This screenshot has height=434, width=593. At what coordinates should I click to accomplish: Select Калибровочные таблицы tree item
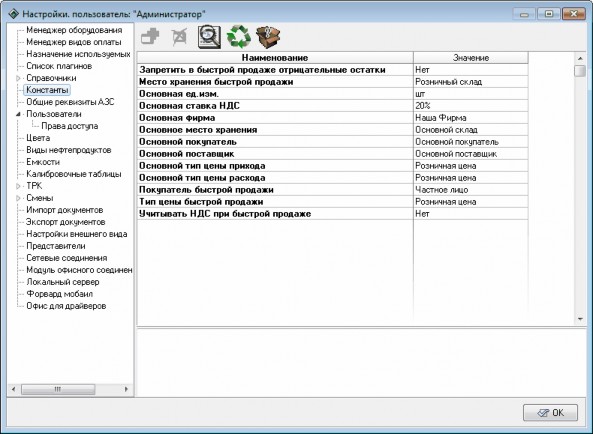click(74, 174)
